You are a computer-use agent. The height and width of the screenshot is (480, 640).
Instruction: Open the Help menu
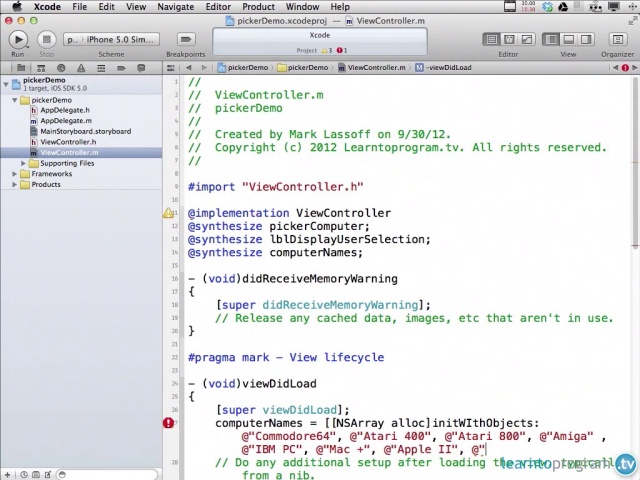click(340, 7)
